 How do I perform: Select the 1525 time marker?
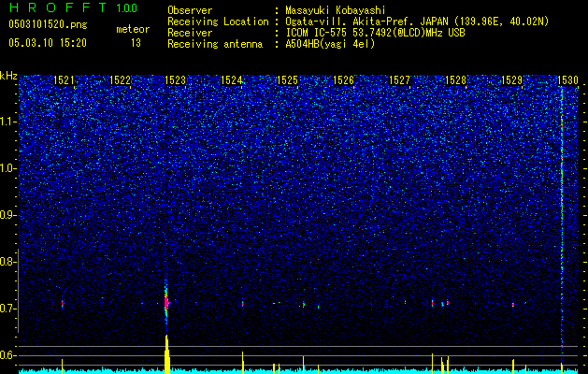coord(287,80)
